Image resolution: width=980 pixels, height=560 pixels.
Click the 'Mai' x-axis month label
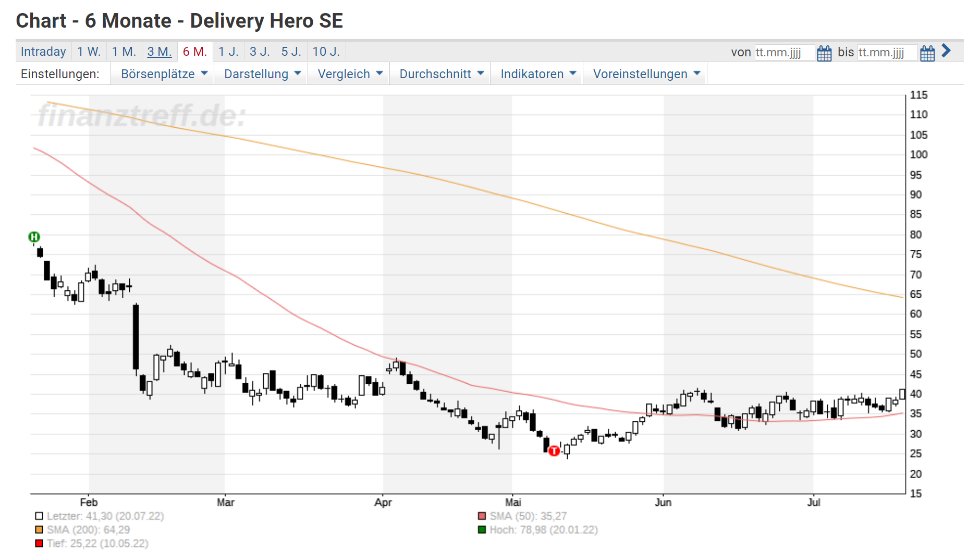[x=513, y=502]
